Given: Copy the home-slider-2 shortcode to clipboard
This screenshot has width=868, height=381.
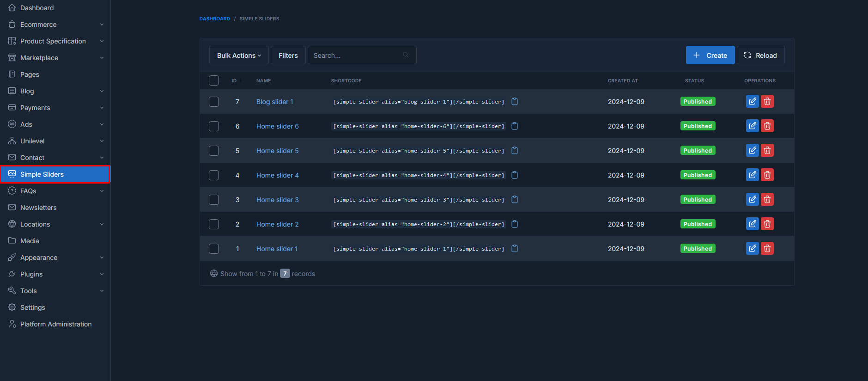Looking at the screenshot, I should [515, 224].
